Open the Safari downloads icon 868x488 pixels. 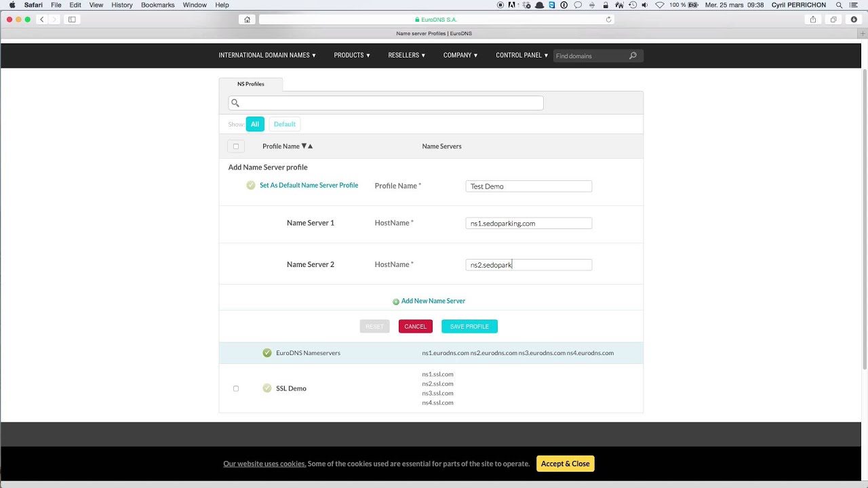coord(854,20)
